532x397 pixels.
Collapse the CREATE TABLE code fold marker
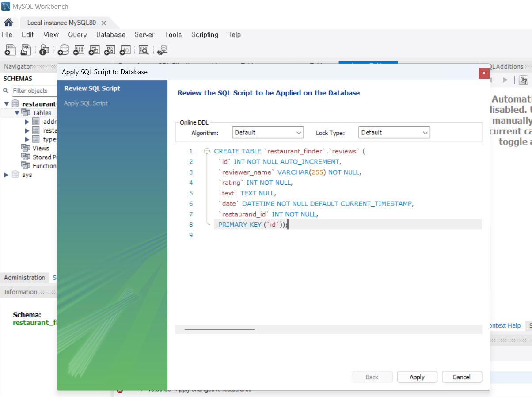click(x=206, y=151)
